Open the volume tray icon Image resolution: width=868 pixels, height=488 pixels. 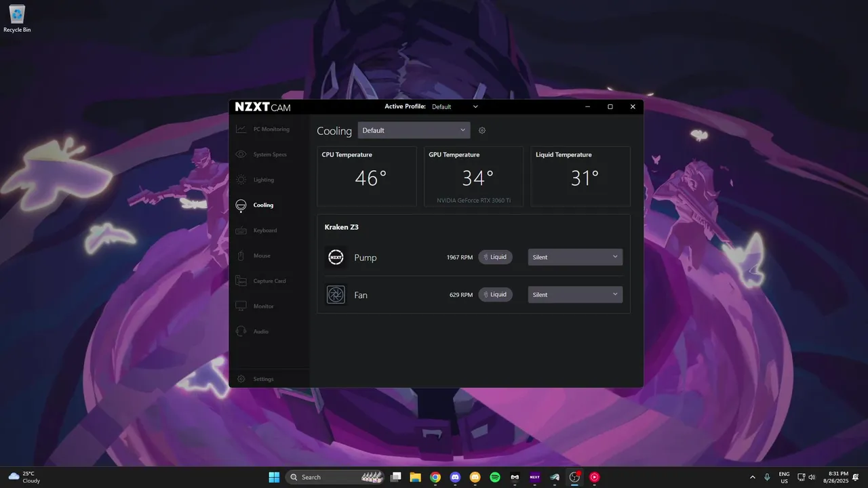812,477
